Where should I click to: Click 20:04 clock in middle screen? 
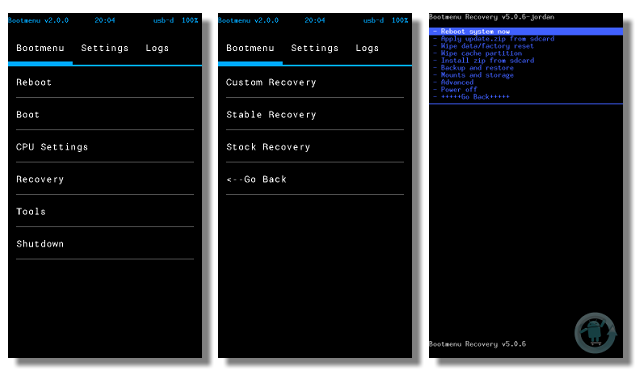(315, 20)
